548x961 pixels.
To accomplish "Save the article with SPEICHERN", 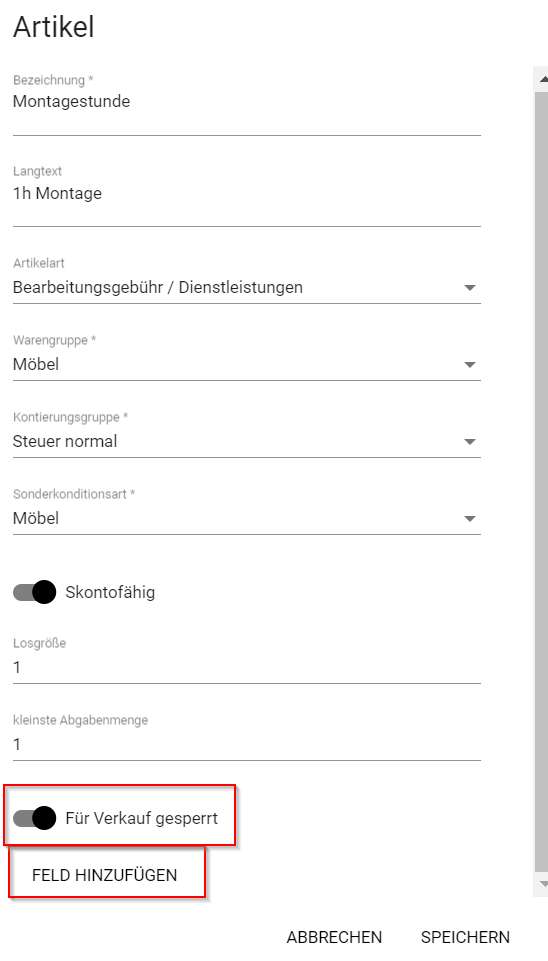I will (x=465, y=937).
